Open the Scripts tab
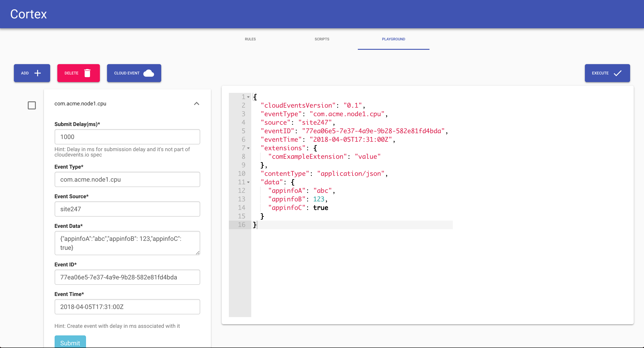Image resolution: width=644 pixels, height=348 pixels. click(322, 39)
